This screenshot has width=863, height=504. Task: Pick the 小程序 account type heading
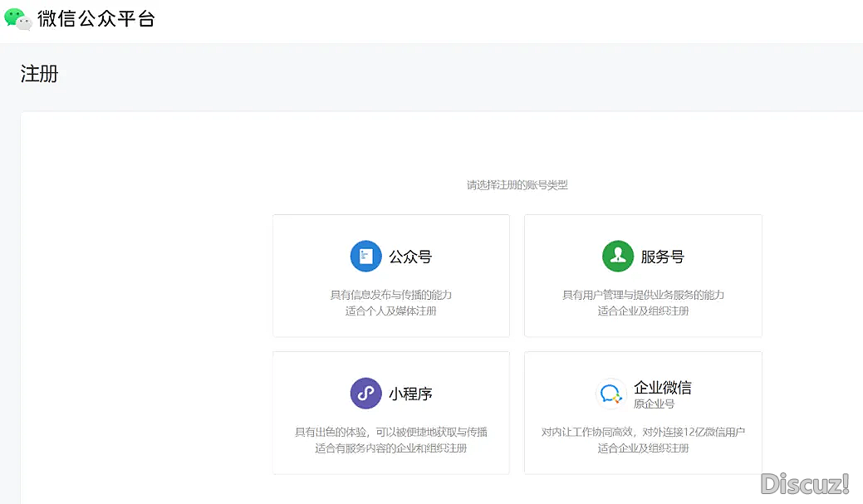(x=410, y=394)
